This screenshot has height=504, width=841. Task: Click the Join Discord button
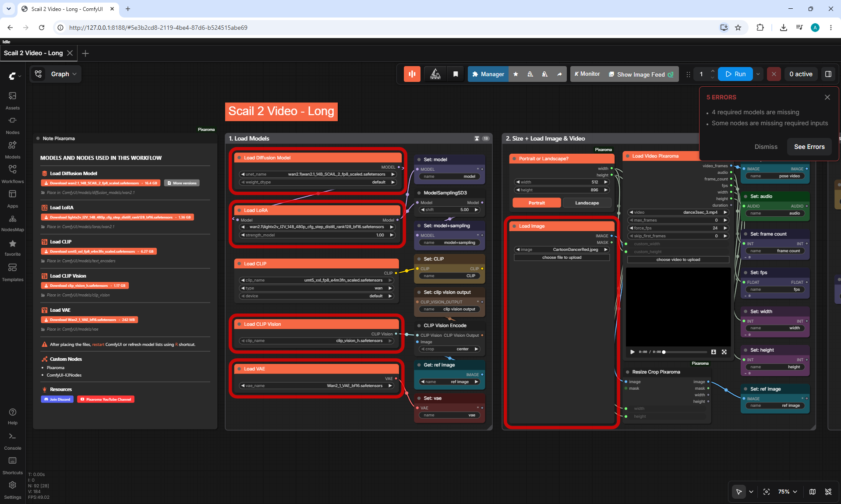(x=57, y=399)
